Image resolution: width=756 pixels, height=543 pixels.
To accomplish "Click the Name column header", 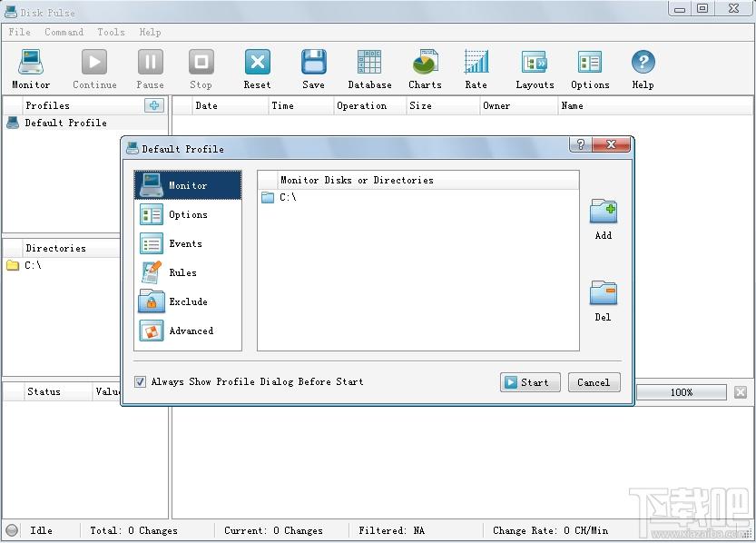I will tap(654, 105).
